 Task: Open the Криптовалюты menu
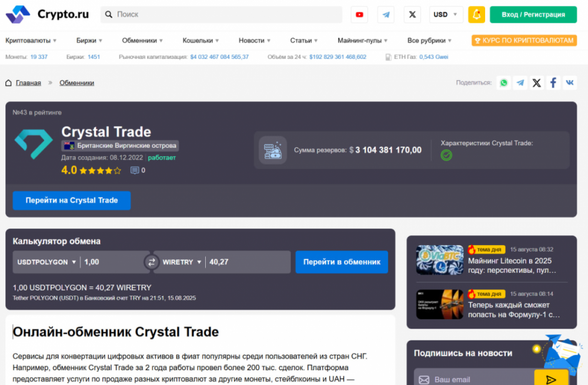coord(31,41)
